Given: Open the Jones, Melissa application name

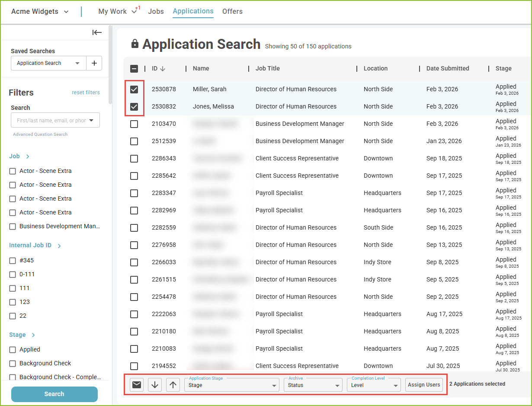Looking at the screenshot, I should 213,106.
